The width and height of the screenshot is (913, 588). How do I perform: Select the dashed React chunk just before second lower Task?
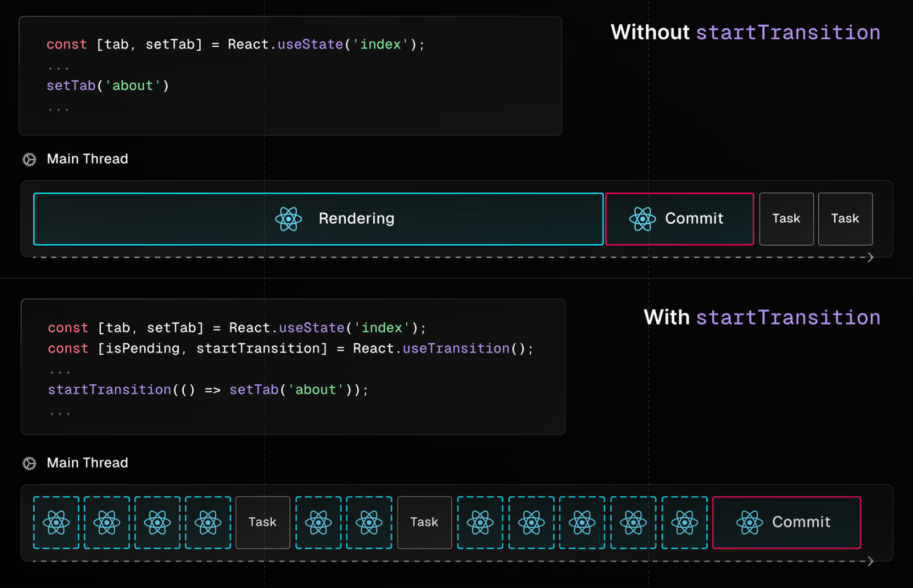coord(369,522)
